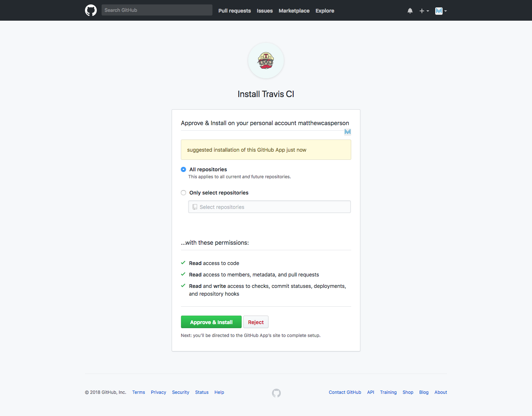Choose Only select repositories radio option

click(184, 193)
